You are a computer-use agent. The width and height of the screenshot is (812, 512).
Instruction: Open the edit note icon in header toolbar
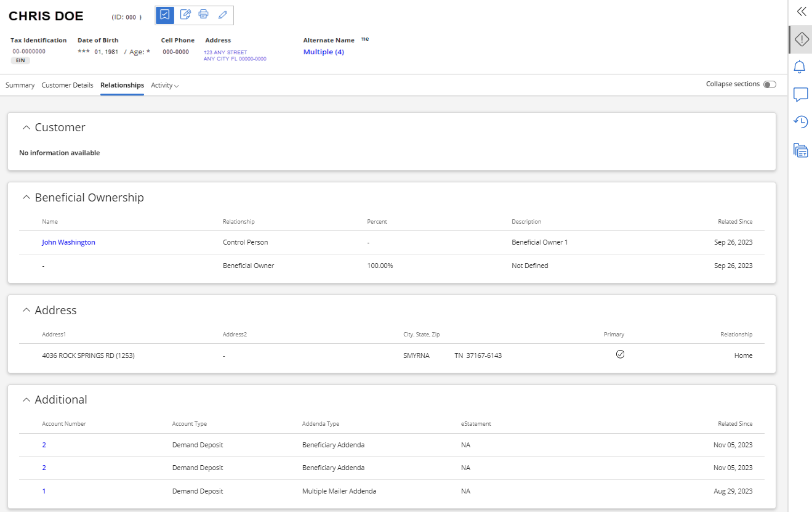(185, 14)
